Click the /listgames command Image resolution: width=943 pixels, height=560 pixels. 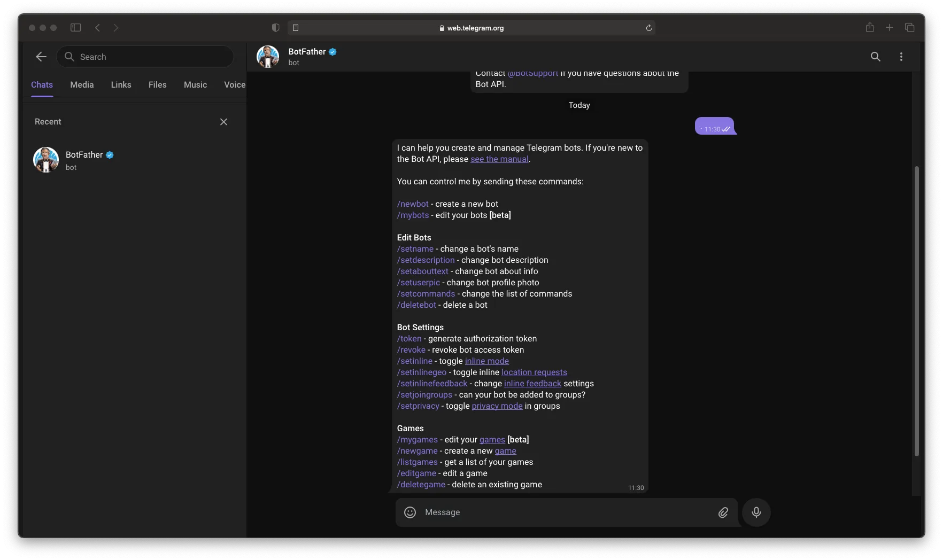point(418,462)
